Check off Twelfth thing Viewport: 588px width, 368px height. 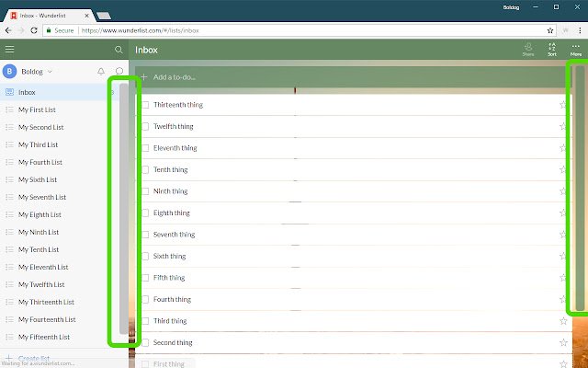[145, 127]
